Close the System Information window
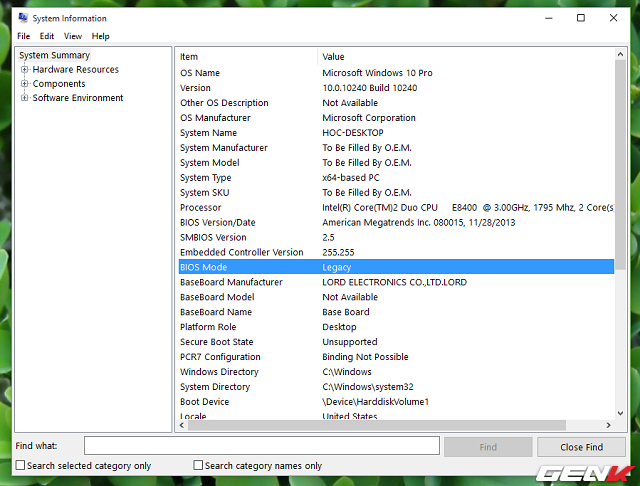This screenshot has height=486, width=640. [613, 18]
